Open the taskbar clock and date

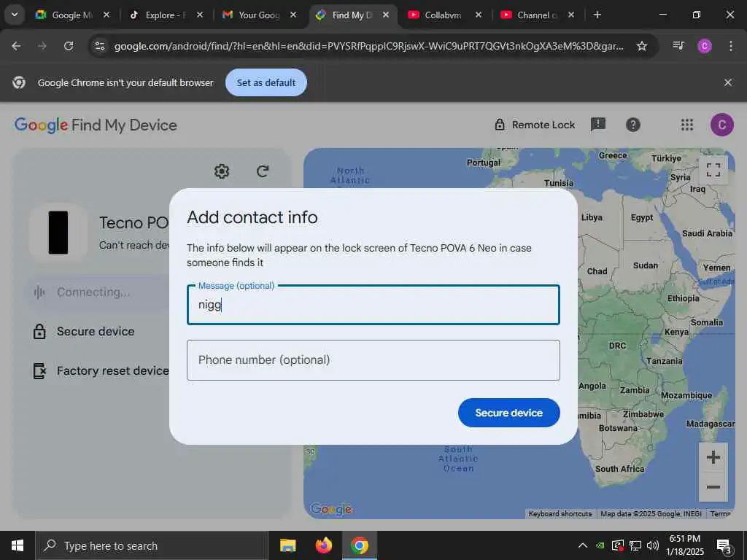pyautogui.click(x=684, y=545)
